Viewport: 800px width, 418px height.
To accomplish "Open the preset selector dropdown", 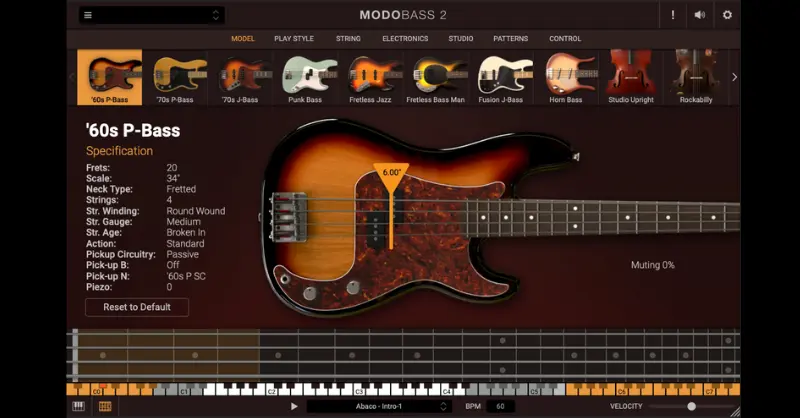I will (x=152, y=15).
